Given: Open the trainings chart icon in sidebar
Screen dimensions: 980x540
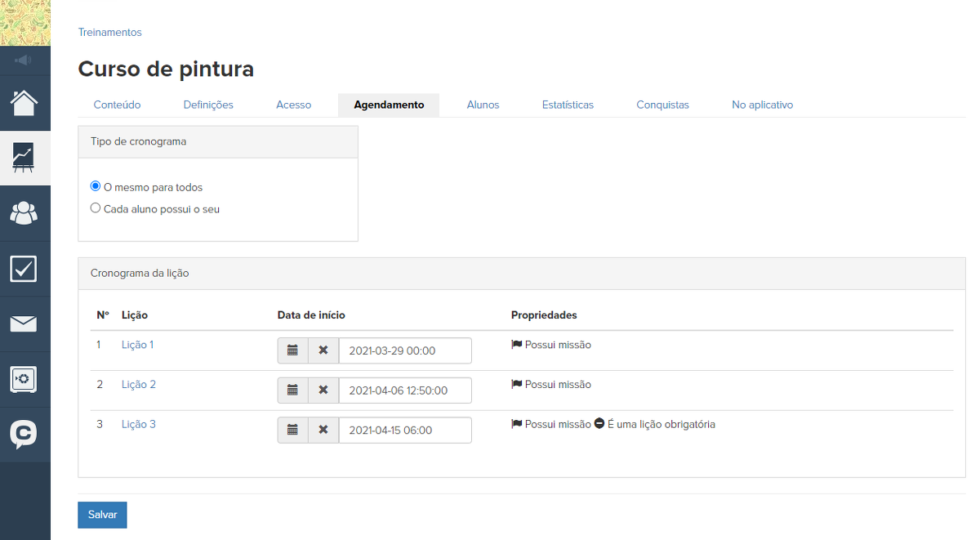Looking at the screenshot, I should pos(24,158).
